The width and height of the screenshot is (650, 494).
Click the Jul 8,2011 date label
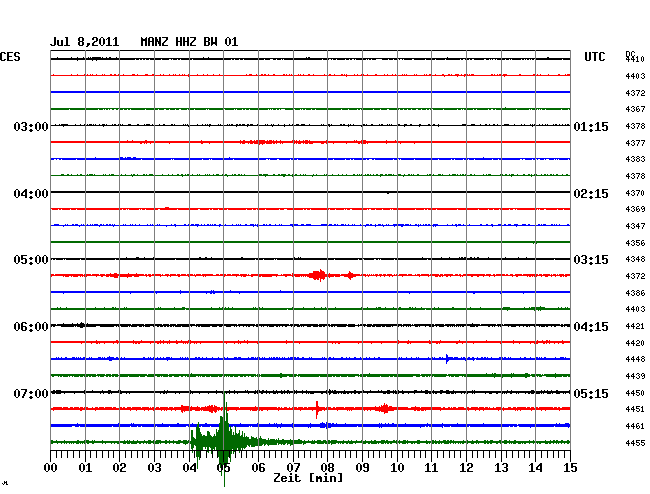pyautogui.click(x=85, y=42)
